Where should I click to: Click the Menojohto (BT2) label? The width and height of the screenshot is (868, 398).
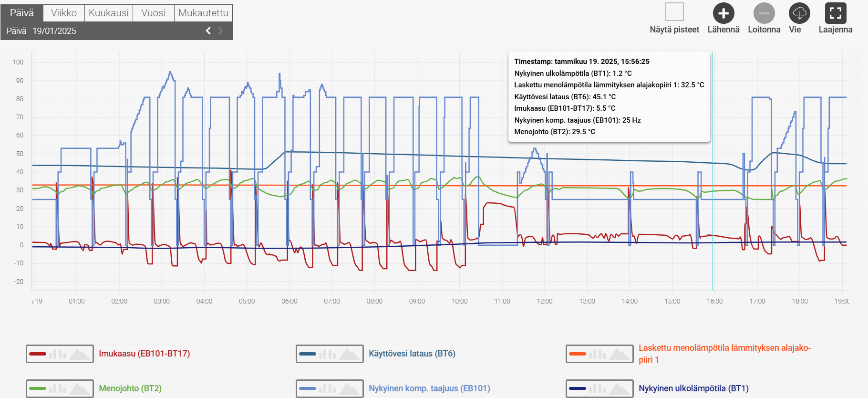(130, 388)
